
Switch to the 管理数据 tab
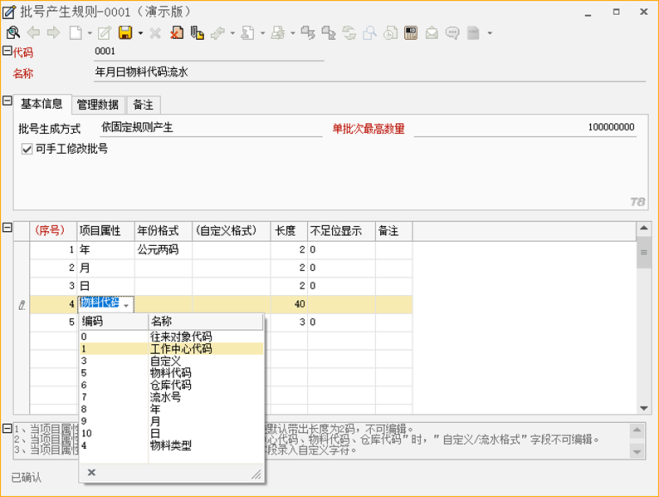98,105
